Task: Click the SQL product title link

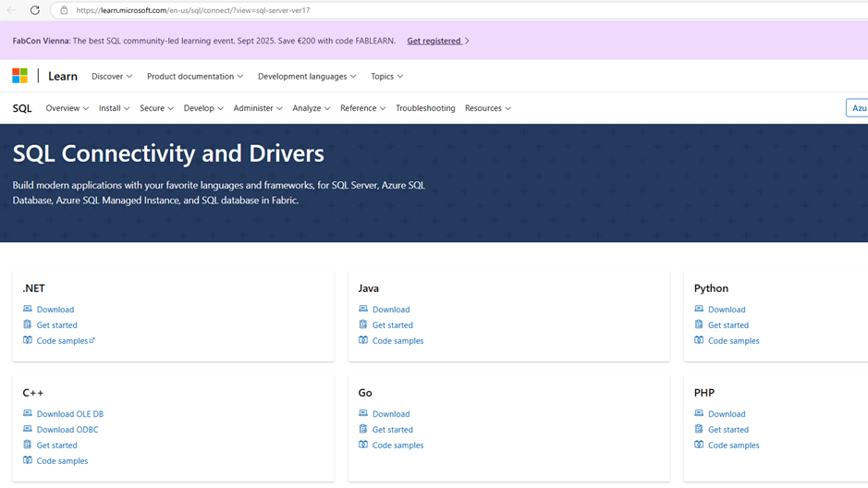Action: coord(22,108)
